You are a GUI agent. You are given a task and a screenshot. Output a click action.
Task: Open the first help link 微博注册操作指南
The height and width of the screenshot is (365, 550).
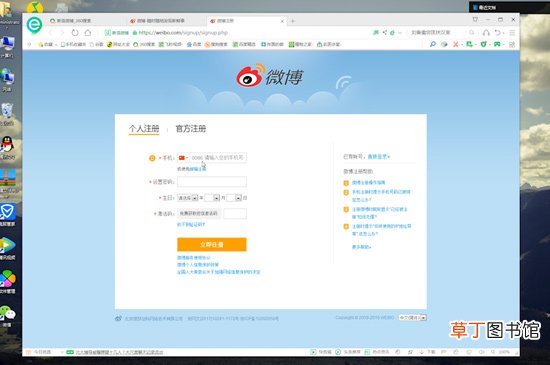[368, 182]
